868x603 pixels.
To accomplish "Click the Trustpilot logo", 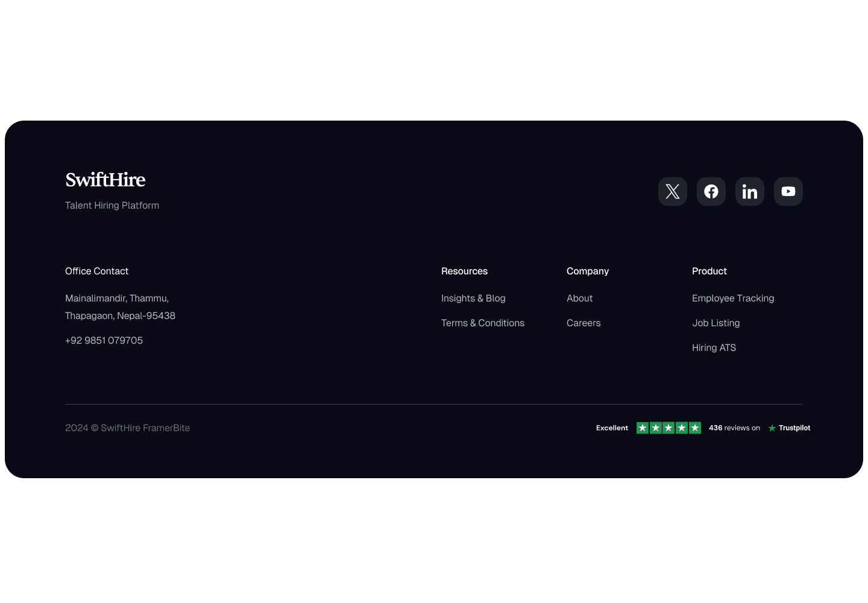I will point(789,428).
